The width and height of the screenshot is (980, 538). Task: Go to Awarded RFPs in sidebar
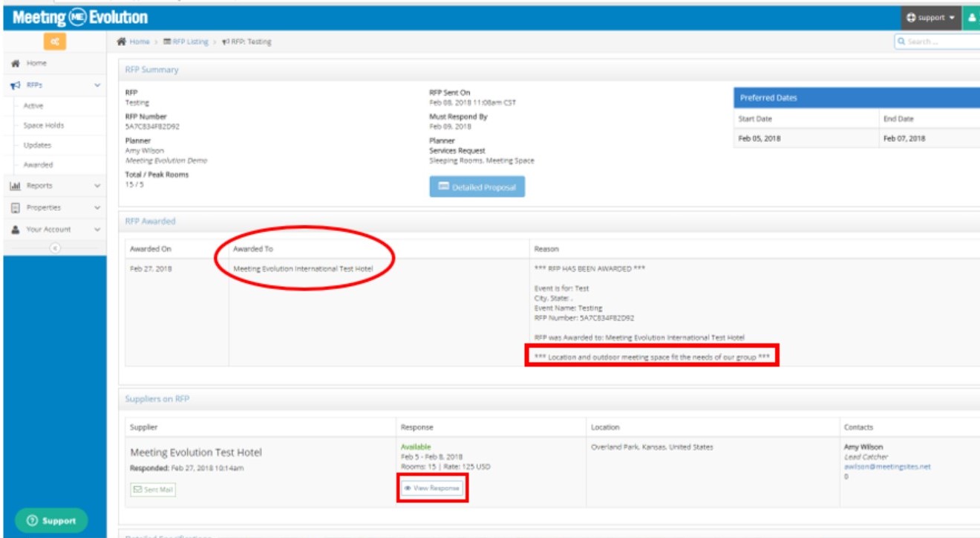38,165
